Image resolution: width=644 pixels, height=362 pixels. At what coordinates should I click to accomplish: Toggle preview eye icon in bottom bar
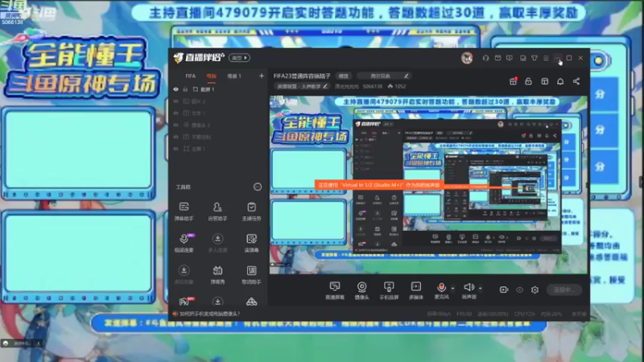coord(519,290)
